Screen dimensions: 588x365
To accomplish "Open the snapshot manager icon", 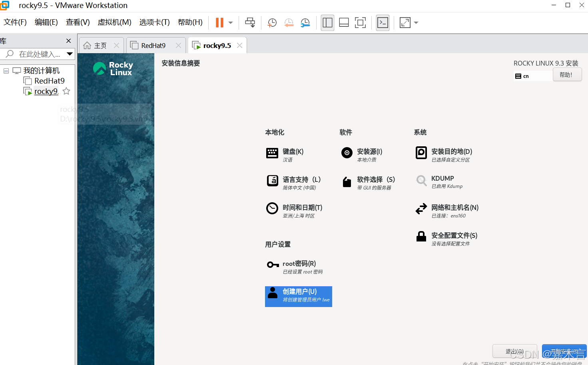I will click(x=305, y=23).
